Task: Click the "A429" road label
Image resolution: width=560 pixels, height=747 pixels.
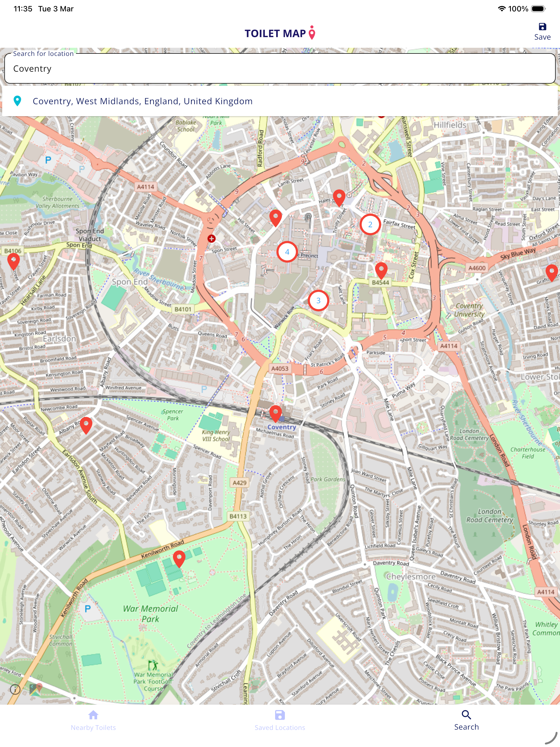Action: 239,483
